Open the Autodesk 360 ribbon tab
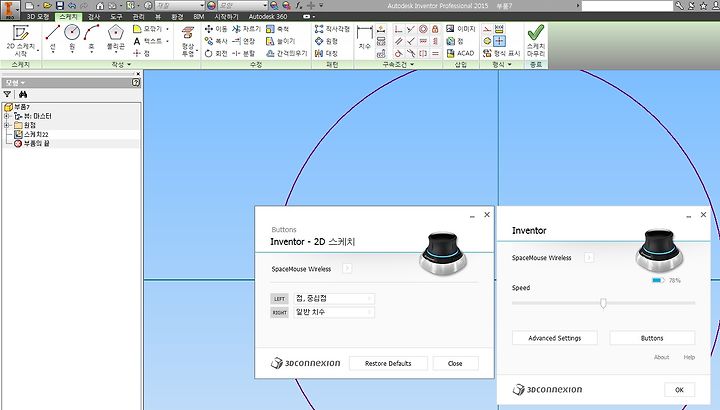720x410 pixels. coord(268,17)
